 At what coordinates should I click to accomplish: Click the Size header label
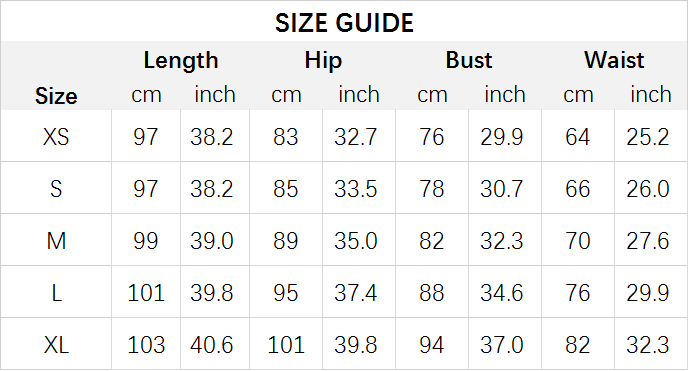(56, 96)
